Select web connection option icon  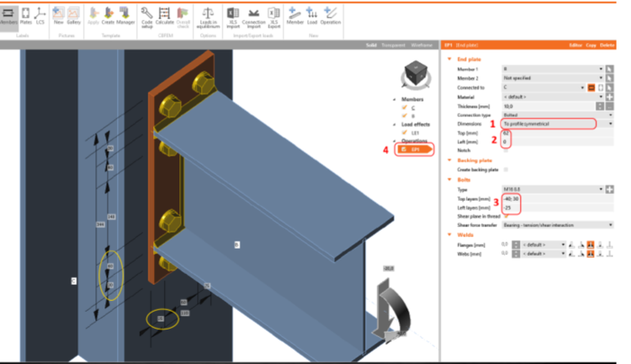[600, 87]
